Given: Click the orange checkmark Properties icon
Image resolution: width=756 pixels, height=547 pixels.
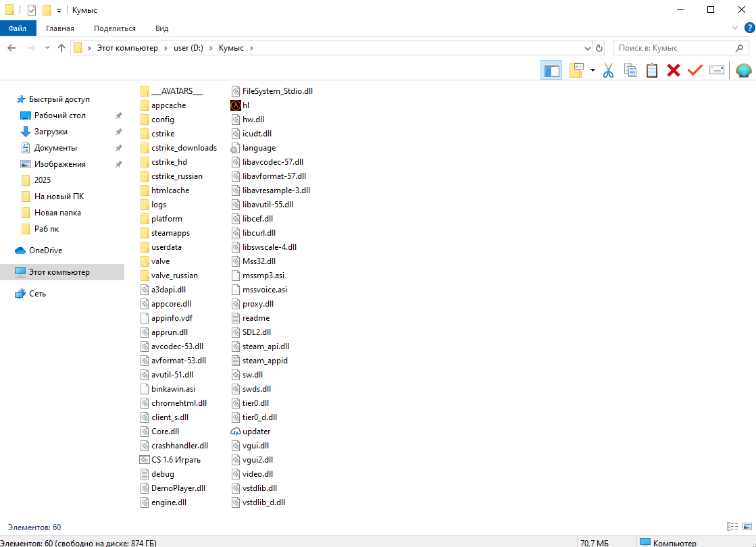Looking at the screenshot, I should (695, 70).
